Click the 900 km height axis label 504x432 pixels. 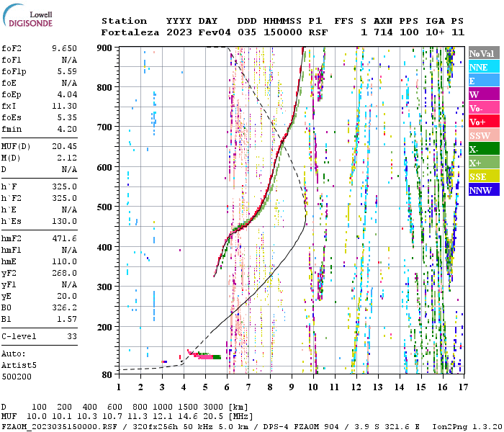coord(104,48)
